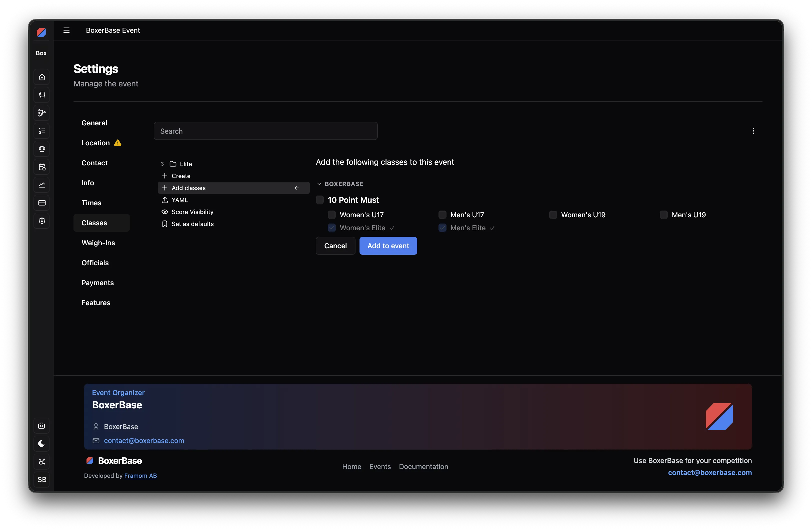This screenshot has width=812, height=530.
Task: Check the Women's U19 checkbox
Action: tap(553, 215)
